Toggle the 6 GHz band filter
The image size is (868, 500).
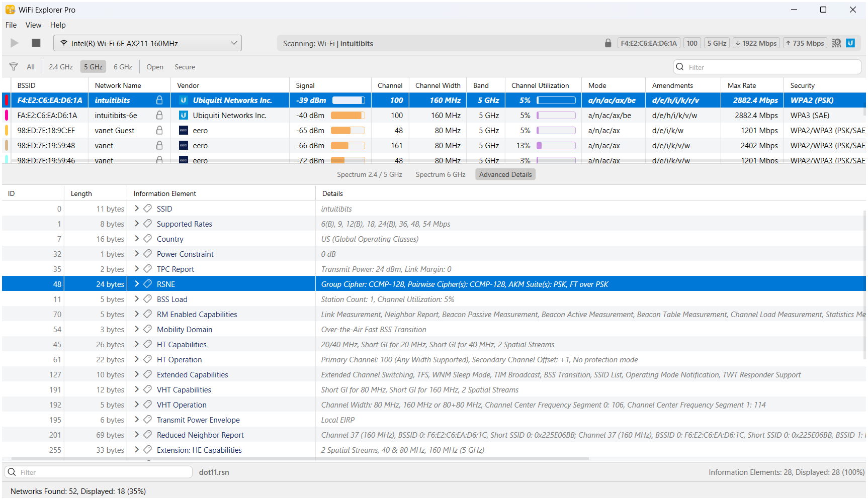pyautogui.click(x=123, y=67)
